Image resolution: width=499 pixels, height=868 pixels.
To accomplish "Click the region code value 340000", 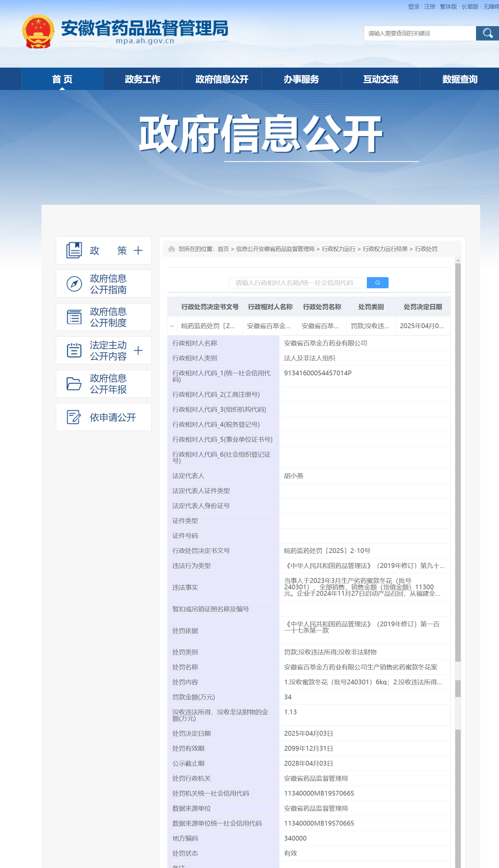I will [x=295, y=838].
